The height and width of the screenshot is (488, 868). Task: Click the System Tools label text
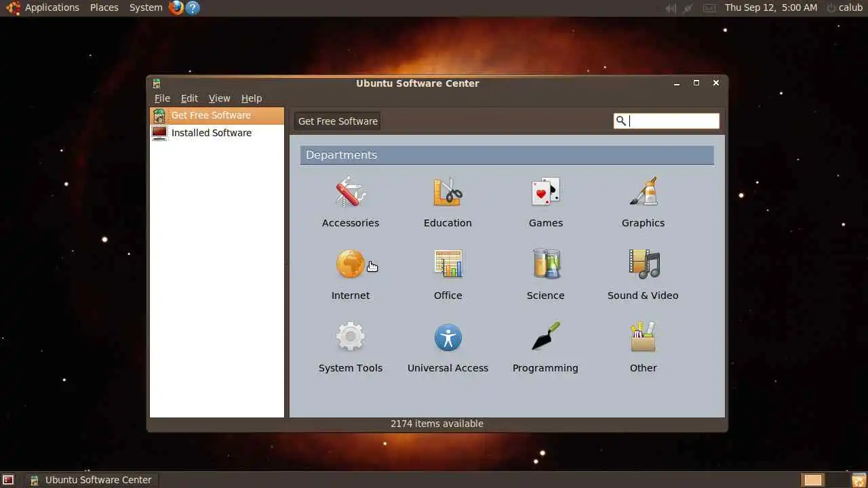(x=351, y=368)
